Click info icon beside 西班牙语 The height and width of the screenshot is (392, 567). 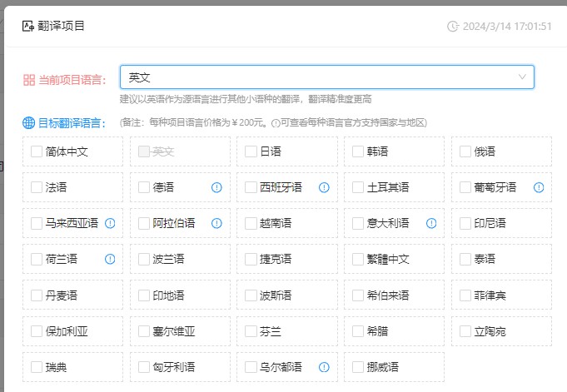(324, 187)
